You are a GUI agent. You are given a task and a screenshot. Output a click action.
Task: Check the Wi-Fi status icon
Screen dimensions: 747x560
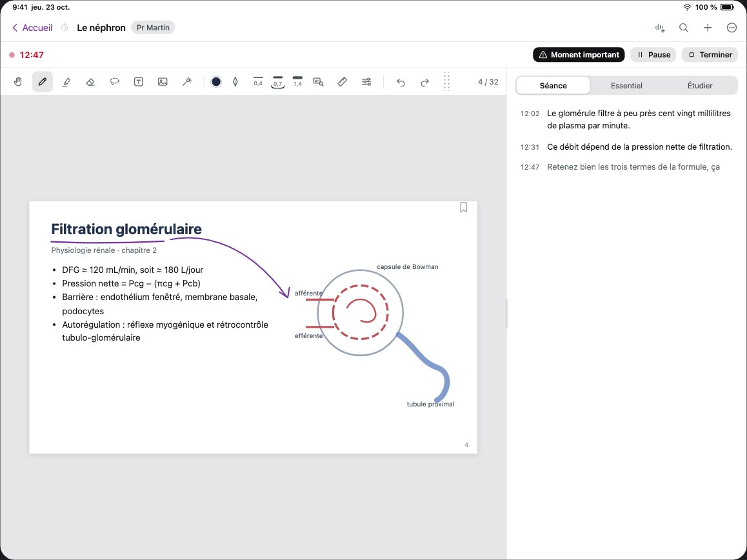pos(687,7)
